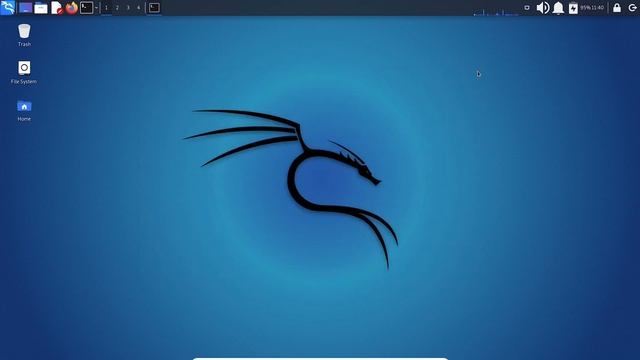Viewport: 640px width, 360px height.
Task: Click the Show Desktop panel icon
Action: click(x=25, y=8)
